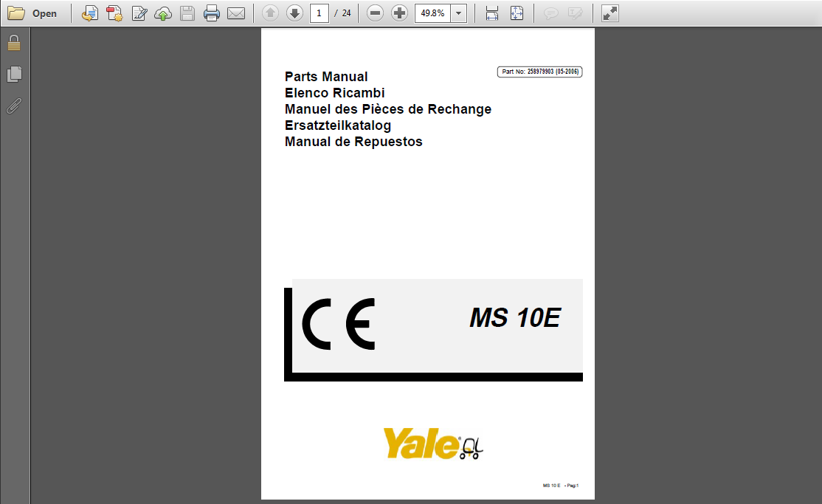
Task: Open the security lock panel in the sidebar
Action: 14,43
